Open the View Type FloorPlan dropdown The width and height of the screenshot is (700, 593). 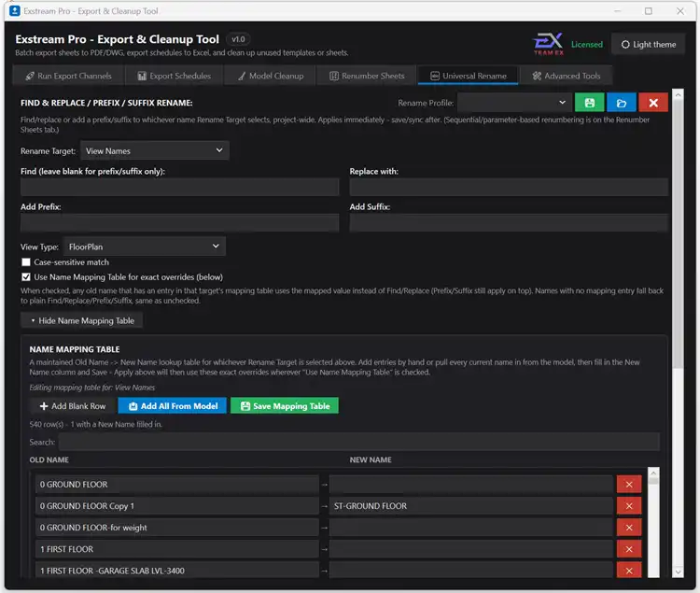pos(144,247)
